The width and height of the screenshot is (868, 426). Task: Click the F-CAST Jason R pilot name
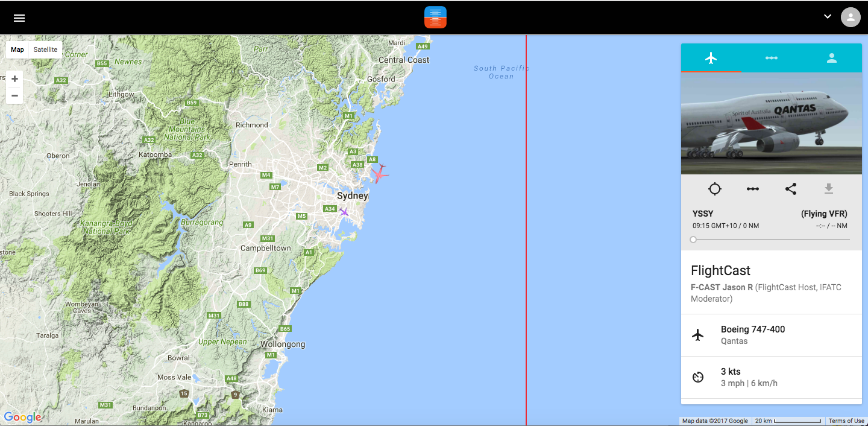722,287
